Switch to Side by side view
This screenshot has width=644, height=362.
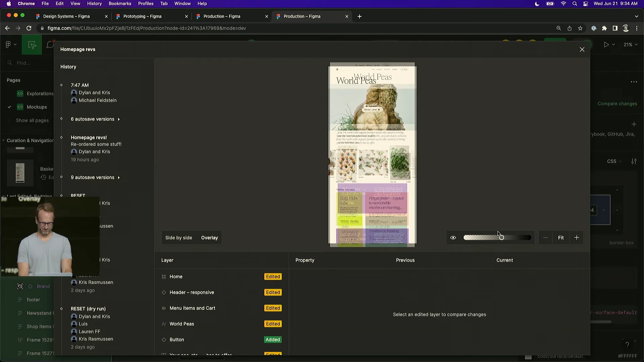click(178, 238)
